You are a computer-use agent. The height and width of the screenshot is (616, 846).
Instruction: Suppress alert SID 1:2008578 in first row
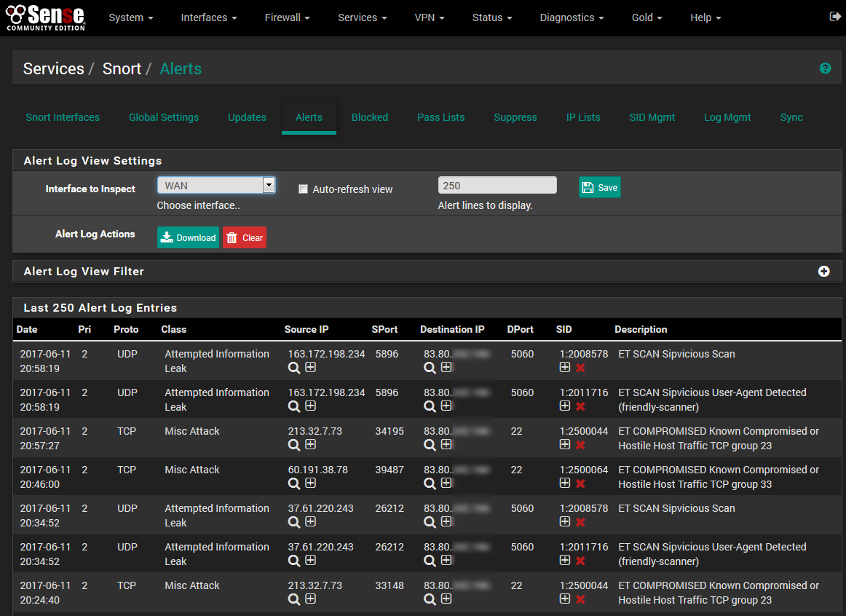click(565, 368)
